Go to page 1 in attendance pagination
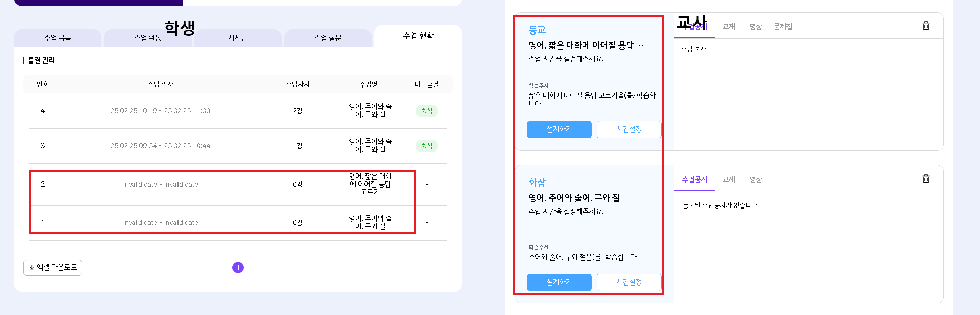Viewport: 980px width, 315px height. [238, 268]
